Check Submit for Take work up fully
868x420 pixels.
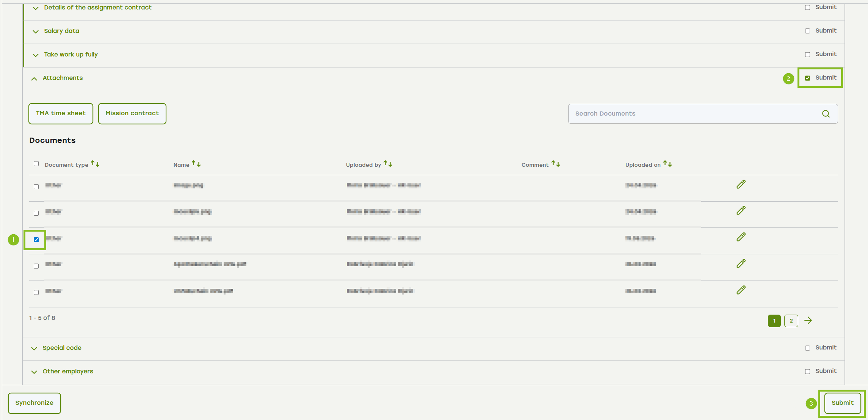(x=808, y=55)
